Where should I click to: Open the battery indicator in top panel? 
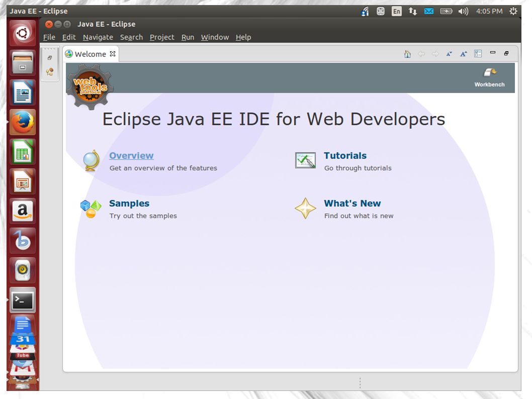tap(446, 11)
